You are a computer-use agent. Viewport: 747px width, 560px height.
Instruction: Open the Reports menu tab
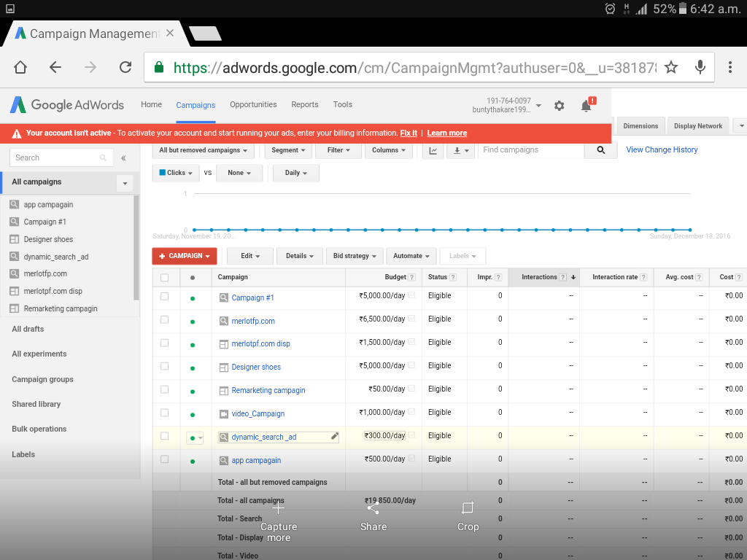pyautogui.click(x=304, y=104)
